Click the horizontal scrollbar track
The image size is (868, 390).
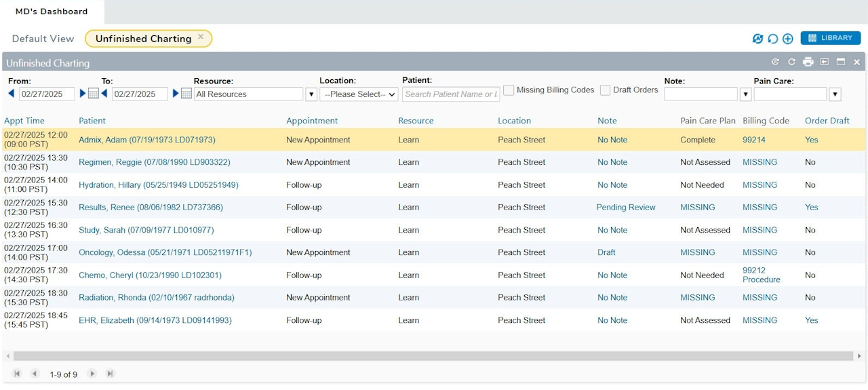(x=433, y=356)
